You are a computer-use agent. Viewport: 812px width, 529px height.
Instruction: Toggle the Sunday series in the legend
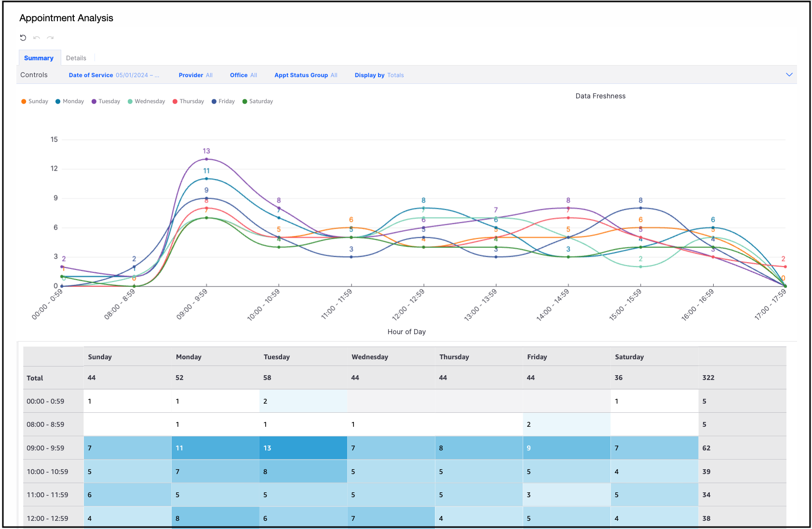35,101
